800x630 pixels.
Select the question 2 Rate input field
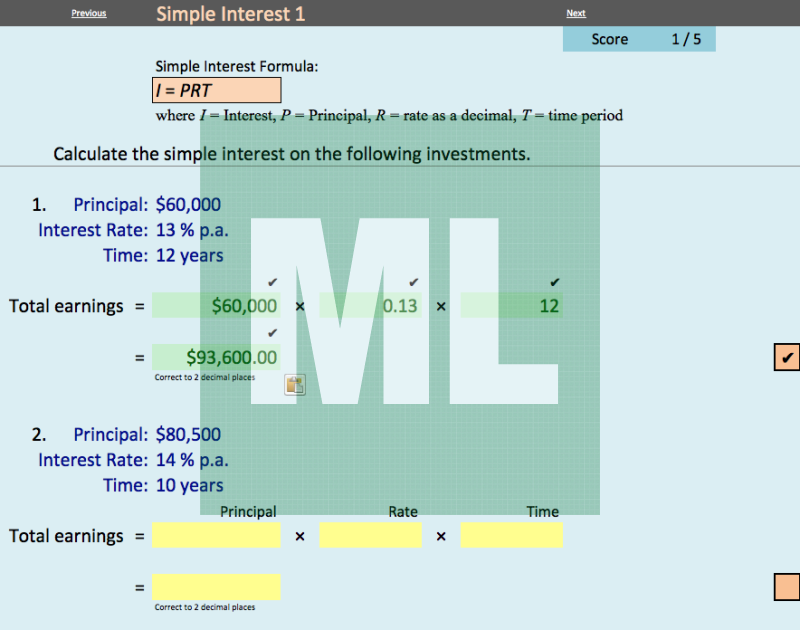coord(370,536)
